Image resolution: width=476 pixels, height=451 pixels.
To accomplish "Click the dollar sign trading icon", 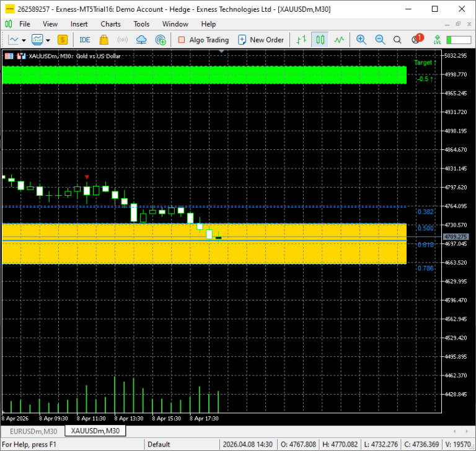I will point(62,40).
